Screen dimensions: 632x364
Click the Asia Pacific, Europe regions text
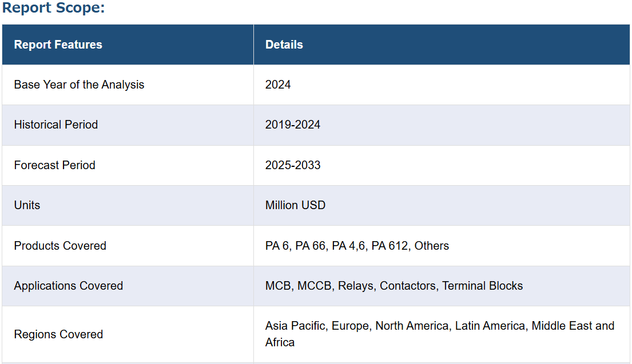(440, 334)
